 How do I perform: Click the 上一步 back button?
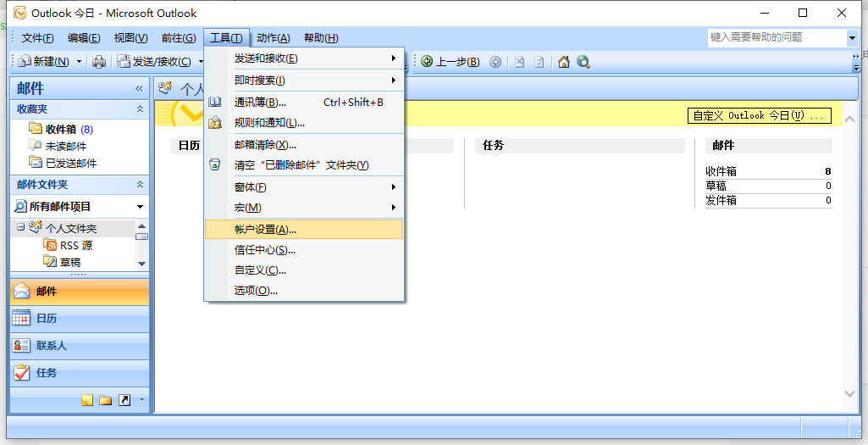click(450, 62)
